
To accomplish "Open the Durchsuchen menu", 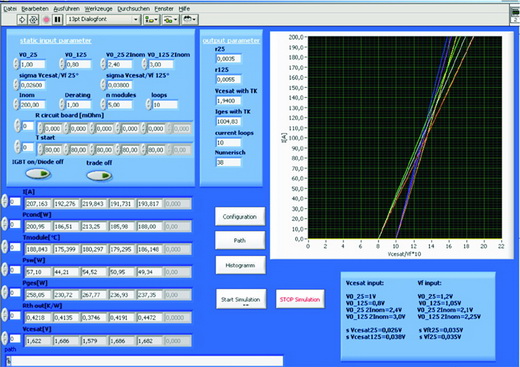I will pos(133,9).
